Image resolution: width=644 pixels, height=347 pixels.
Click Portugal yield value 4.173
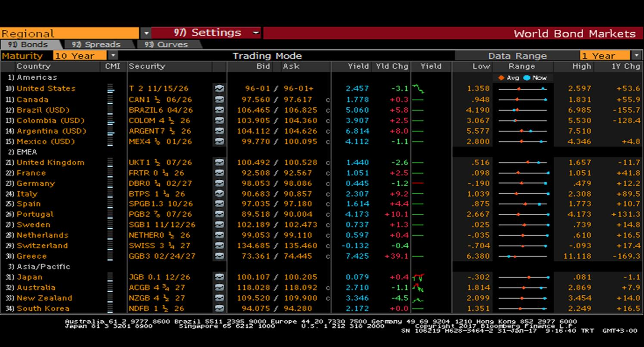(357, 214)
